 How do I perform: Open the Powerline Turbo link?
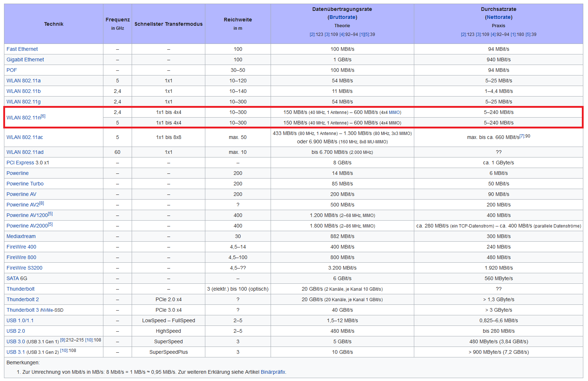(25, 184)
